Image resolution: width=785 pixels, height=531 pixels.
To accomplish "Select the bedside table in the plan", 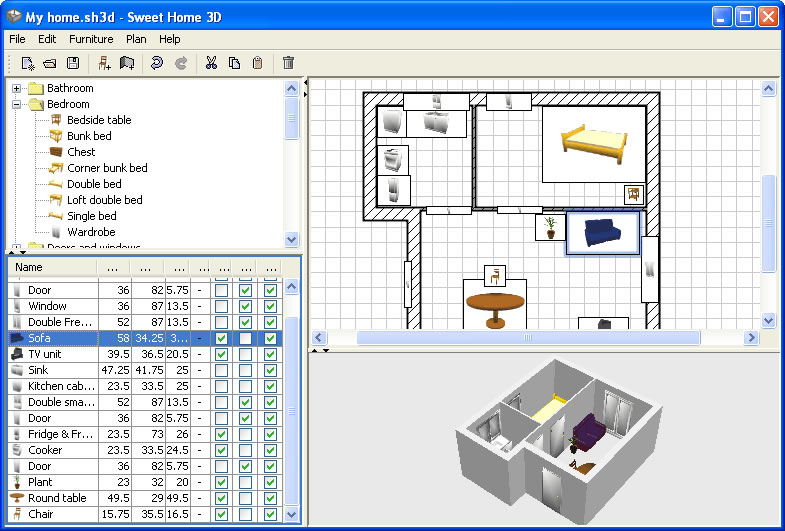I will point(634,195).
